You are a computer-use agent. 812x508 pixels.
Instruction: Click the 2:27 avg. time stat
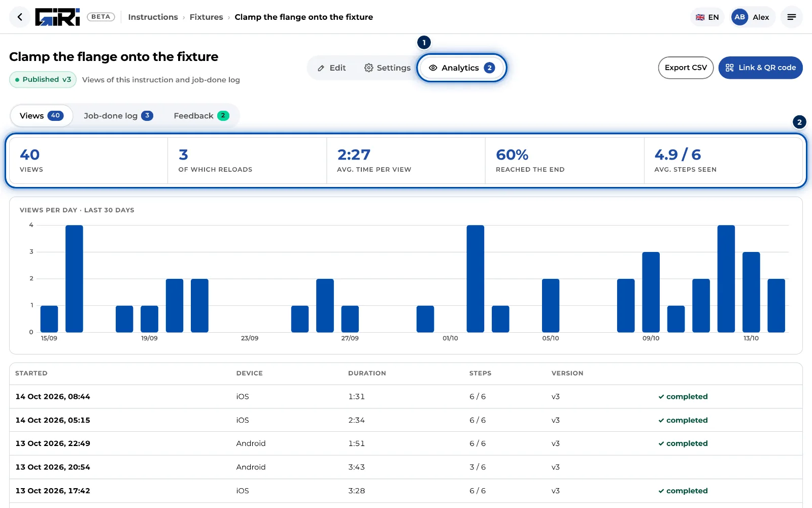(406, 161)
